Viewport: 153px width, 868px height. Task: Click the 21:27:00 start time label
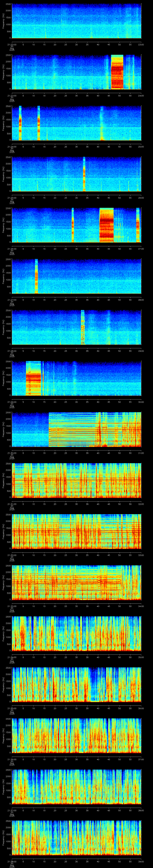click(12, 300)
